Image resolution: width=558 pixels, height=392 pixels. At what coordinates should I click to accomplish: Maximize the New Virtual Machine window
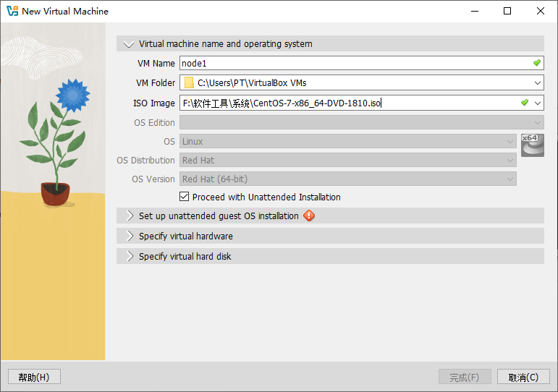tap(507, 11)
